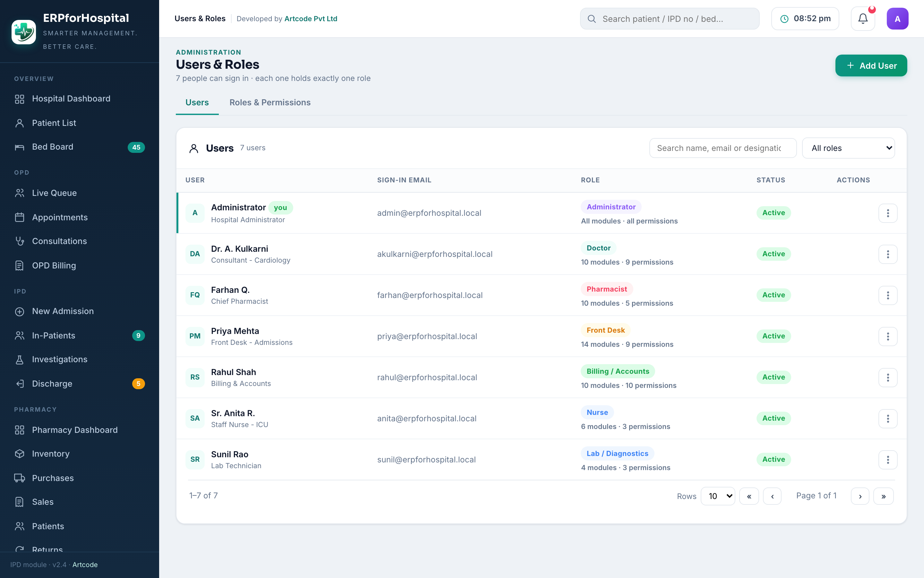Click the Pharmacist role badge
Screen dimensions: 924x578
click(x=607, y=289)
